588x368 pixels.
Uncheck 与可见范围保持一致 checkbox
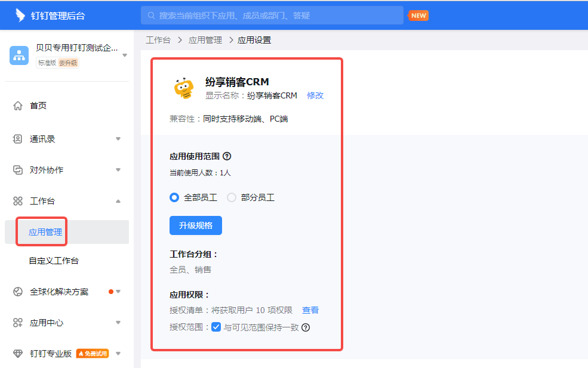216,327
